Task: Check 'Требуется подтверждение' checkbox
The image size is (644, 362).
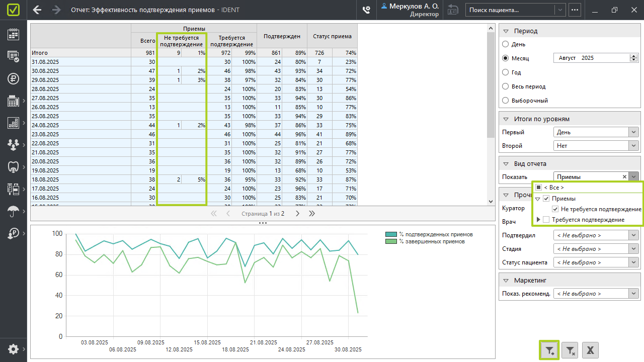Action: (546, 220)
